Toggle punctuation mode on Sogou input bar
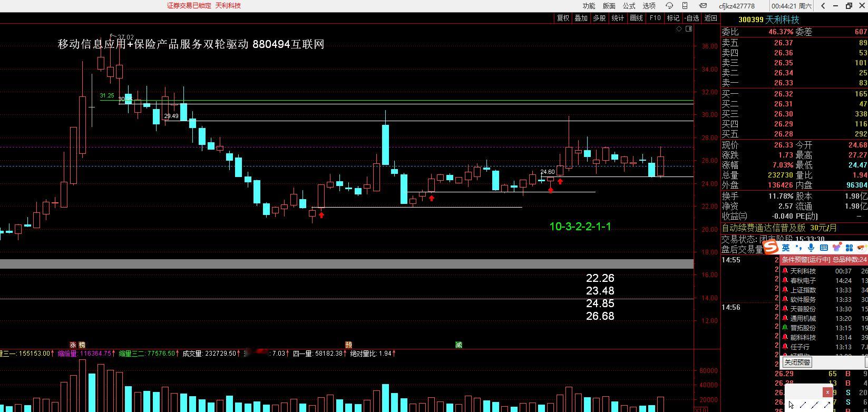This screenshot has height=412, width=868. pos(799,248)
